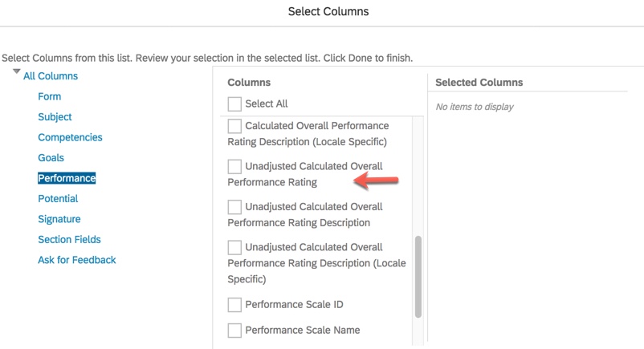Screen dimensions: 644x349
Task: Collapse the All Columns tree triangle
Action: tap(16, 73)
